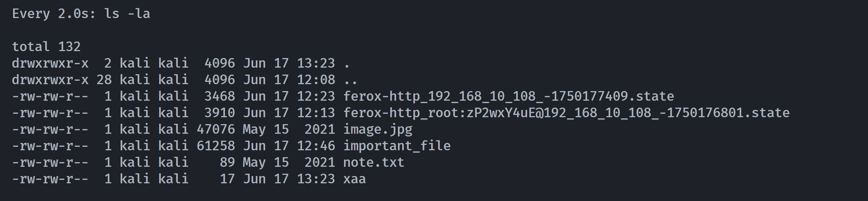The height and width of the screenshot is (201, 868).
Task: Click filename ferox-http_192_168_10_108_-1750177409.state
Action: point(509,96)
